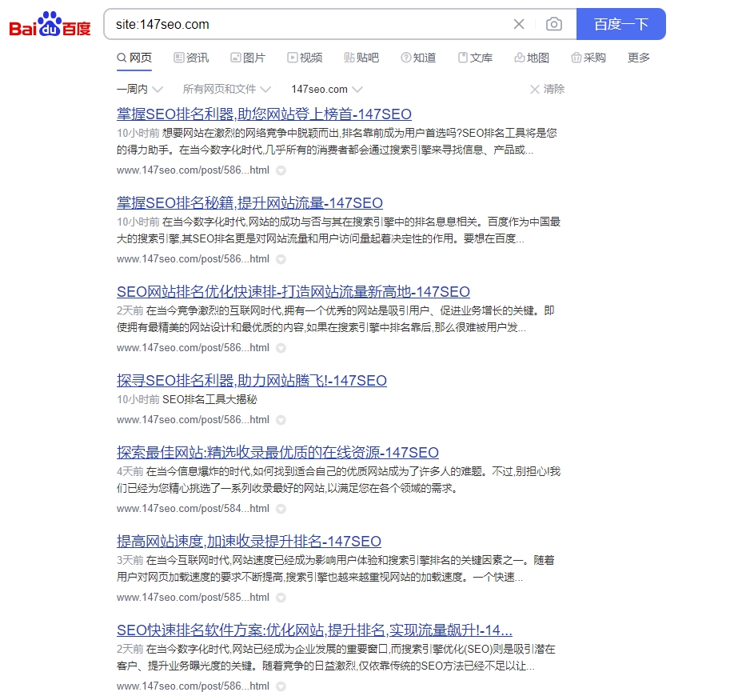Click 清除 to clear filters
746x700 pixels.
(x=547, y=89)
